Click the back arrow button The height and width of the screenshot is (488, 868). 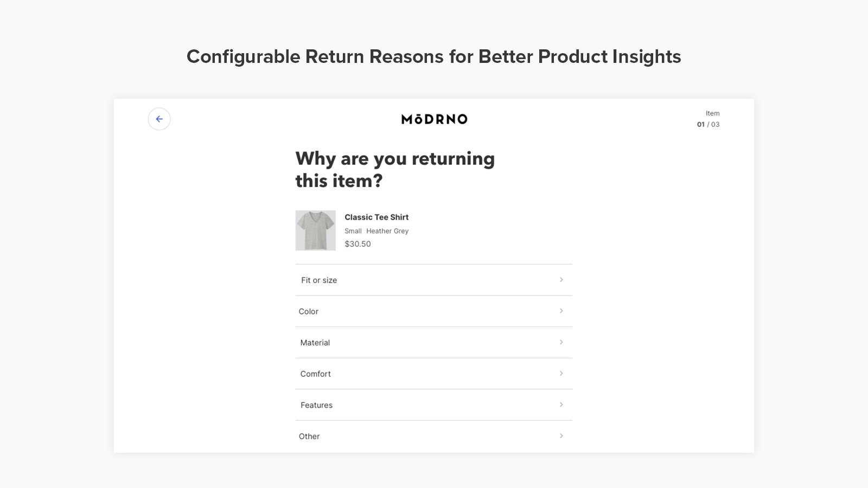[159, 119]
